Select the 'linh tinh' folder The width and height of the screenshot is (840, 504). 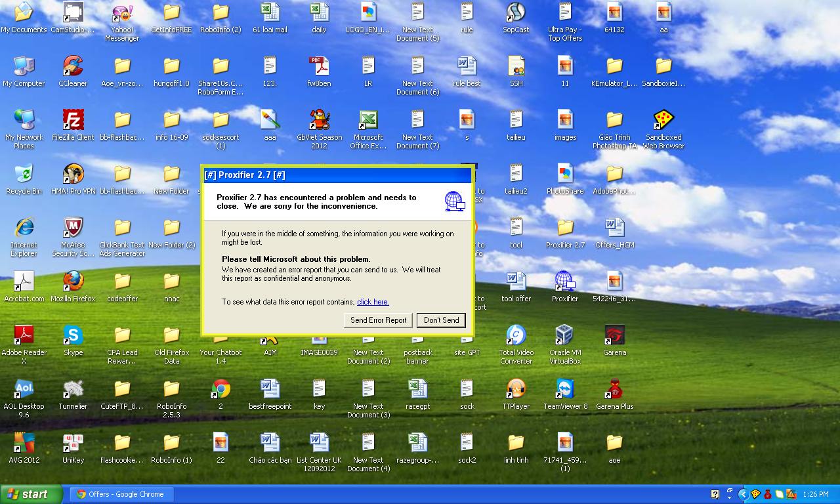[516, 448]
